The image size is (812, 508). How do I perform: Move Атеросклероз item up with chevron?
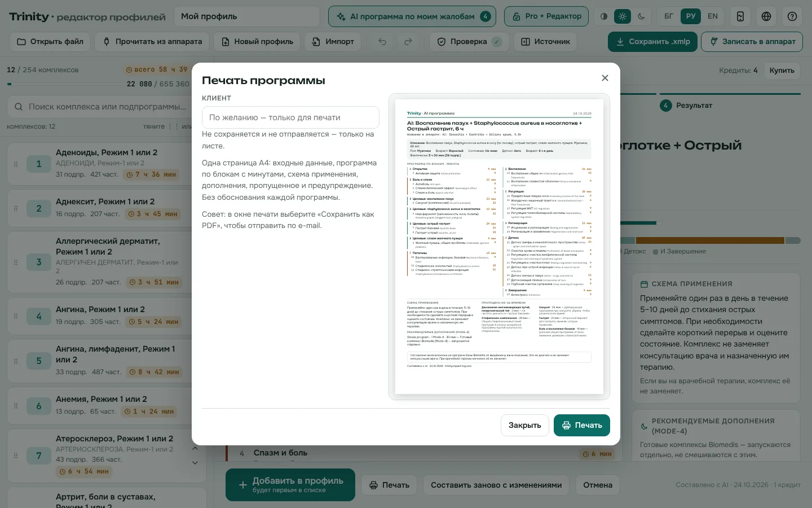click(195, 449)
